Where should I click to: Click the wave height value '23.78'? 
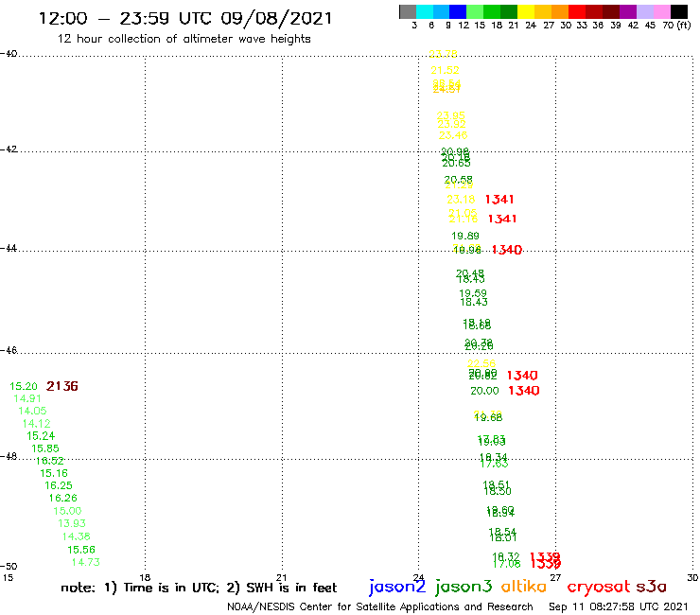pos(443,54)
